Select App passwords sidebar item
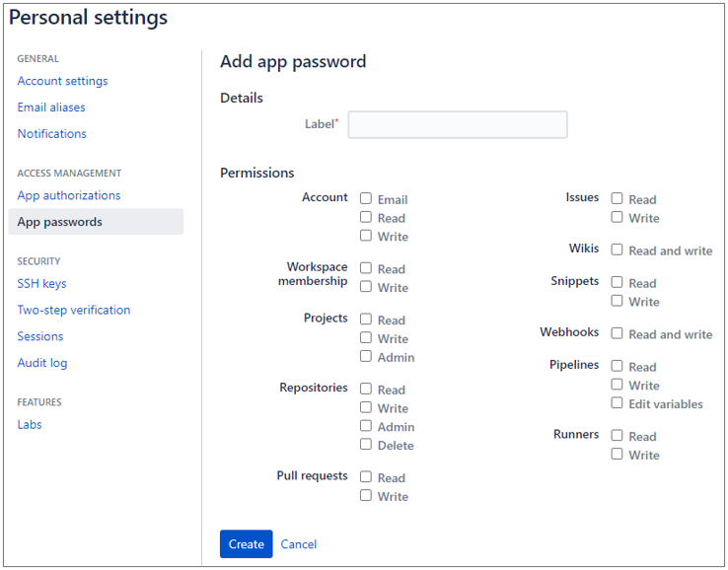This screenshot has height=570, width=728. [x=96, y=222]
